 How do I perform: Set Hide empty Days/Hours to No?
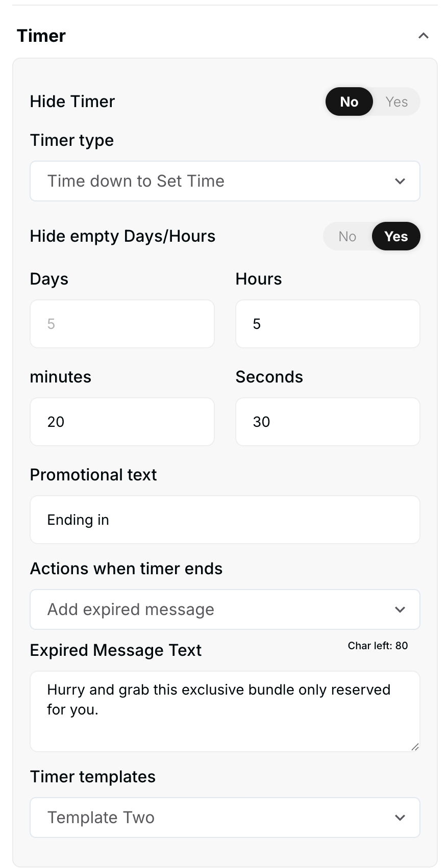(347, 236)
